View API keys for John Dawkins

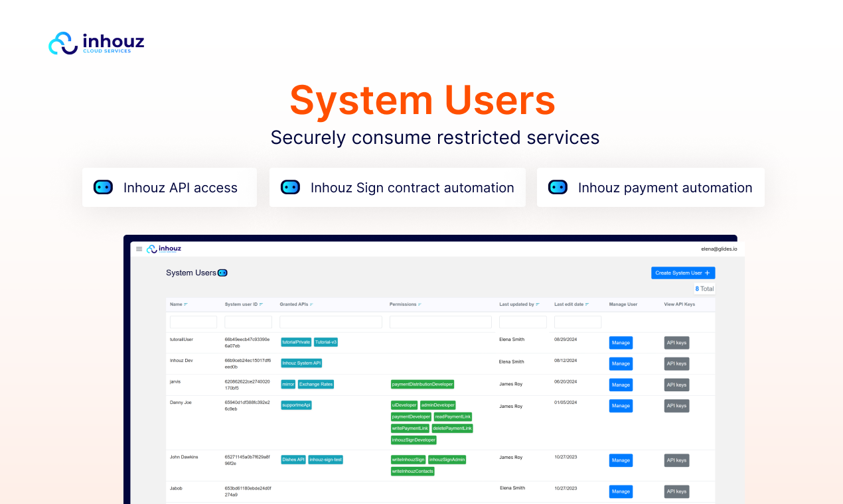pyautogui.click(x=676, y=460)
